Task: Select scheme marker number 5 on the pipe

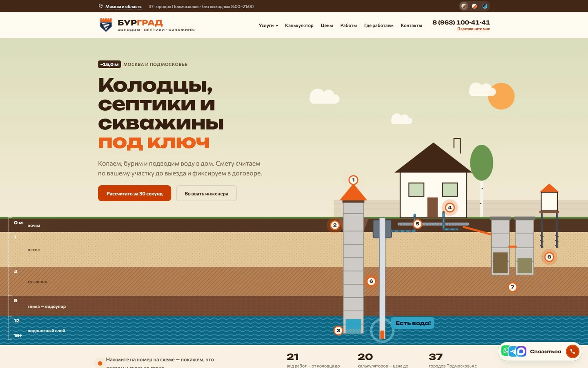Action: [x=417, y=224]
